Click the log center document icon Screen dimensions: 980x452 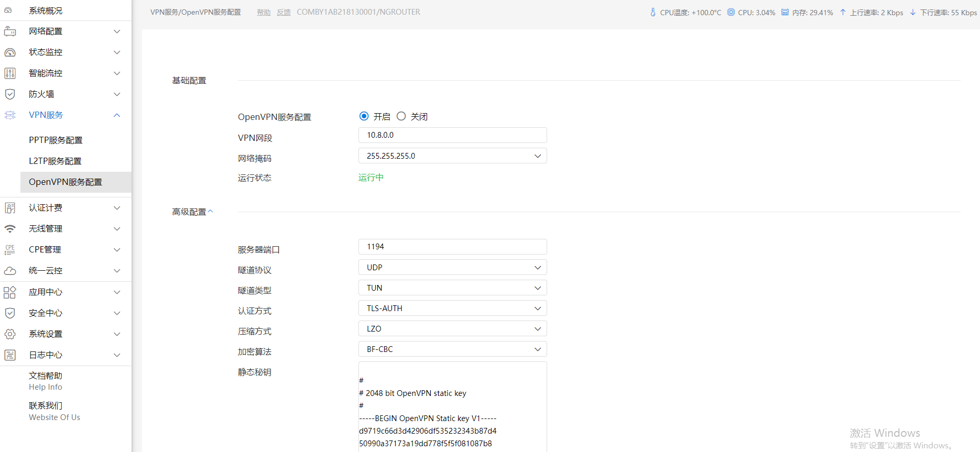[10, 355]
